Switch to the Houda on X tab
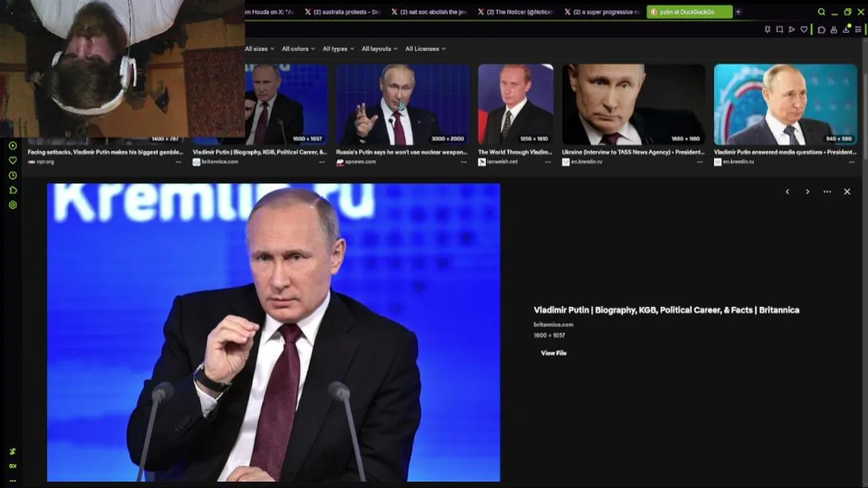868x488 pixels. tap(271, 12)
